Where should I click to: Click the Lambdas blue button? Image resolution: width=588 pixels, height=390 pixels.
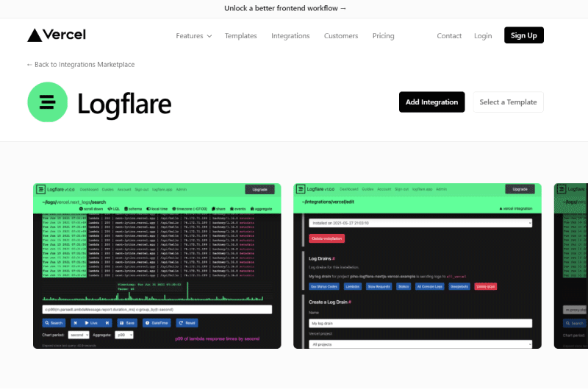353,286
